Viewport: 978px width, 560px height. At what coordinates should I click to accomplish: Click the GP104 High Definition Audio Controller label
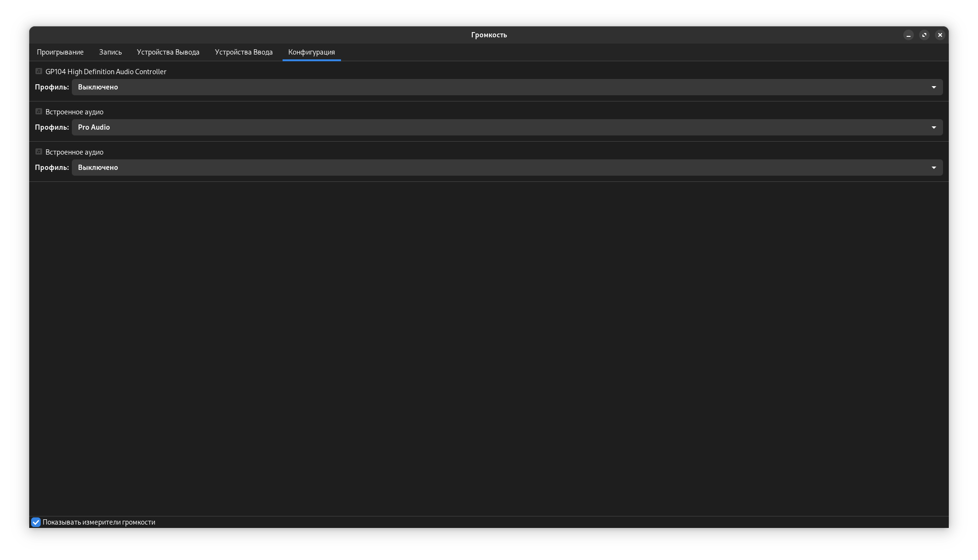pos(106,72)
